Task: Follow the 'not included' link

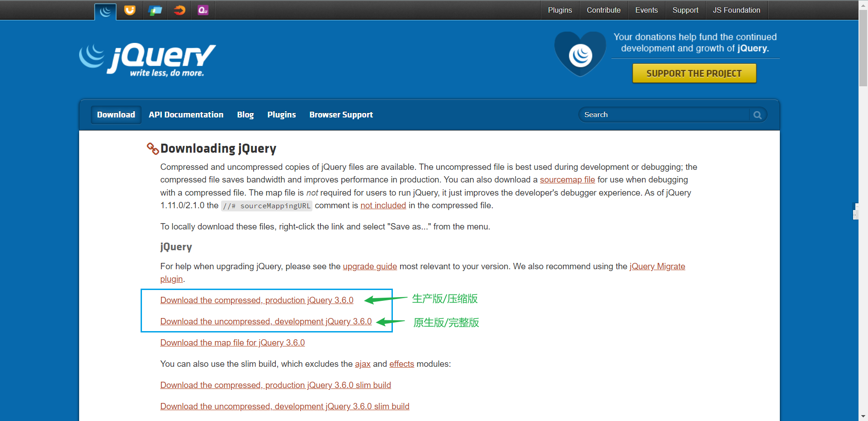Action: tap(383, 206)
